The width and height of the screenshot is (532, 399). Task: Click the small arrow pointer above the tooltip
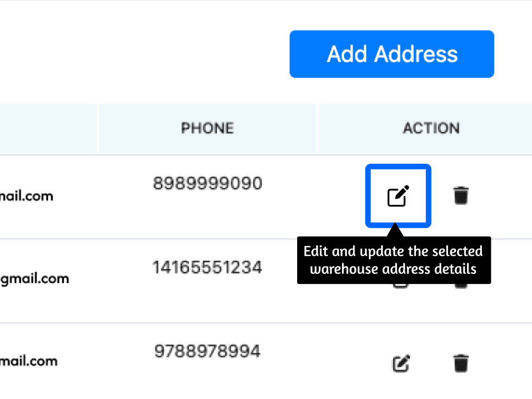click(x=394, y=232)
